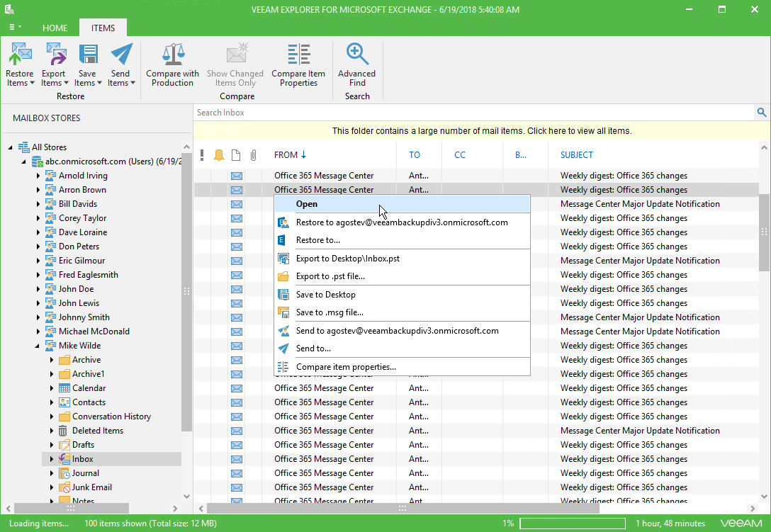Click the mail list horizontal scrollbar thumb

point(403,509)
